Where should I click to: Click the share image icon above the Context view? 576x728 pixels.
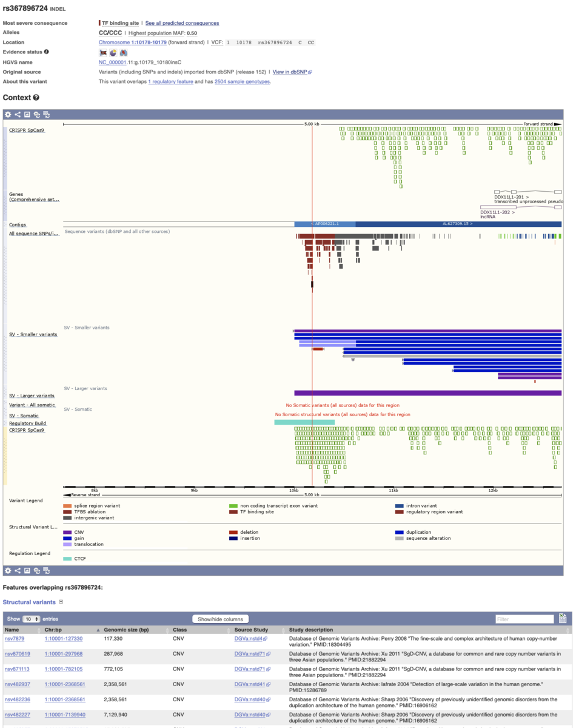tap(17, 114)
